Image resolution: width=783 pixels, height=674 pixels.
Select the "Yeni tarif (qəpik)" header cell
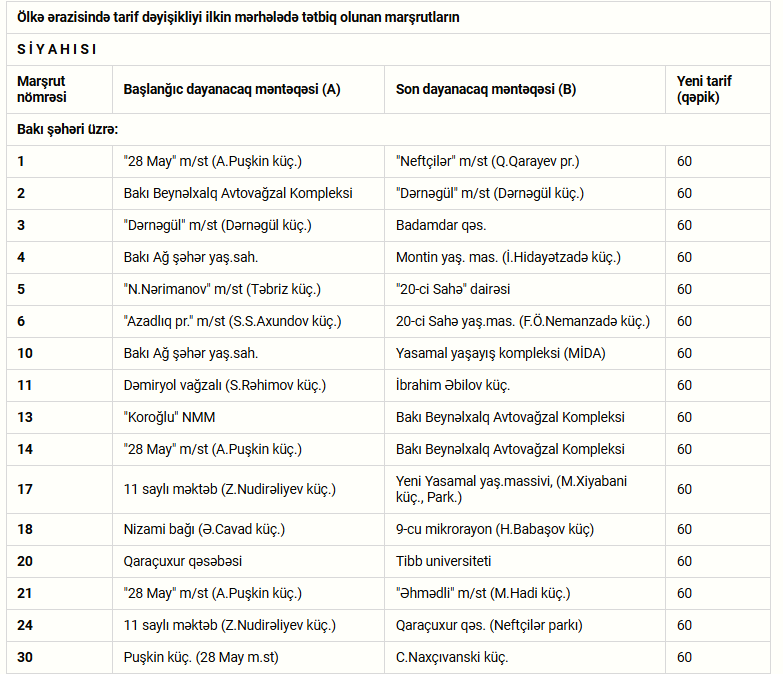(x=718, y=89)
